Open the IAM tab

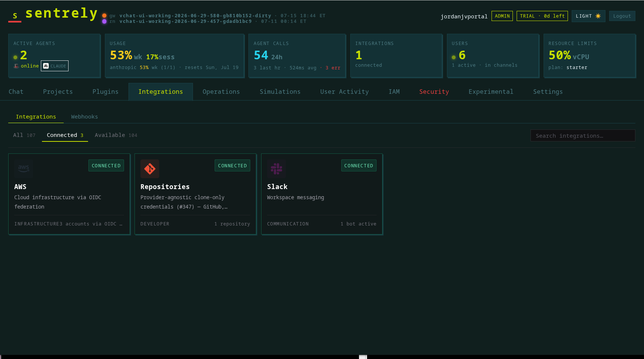pyautogui.click(x=394, y=92)
